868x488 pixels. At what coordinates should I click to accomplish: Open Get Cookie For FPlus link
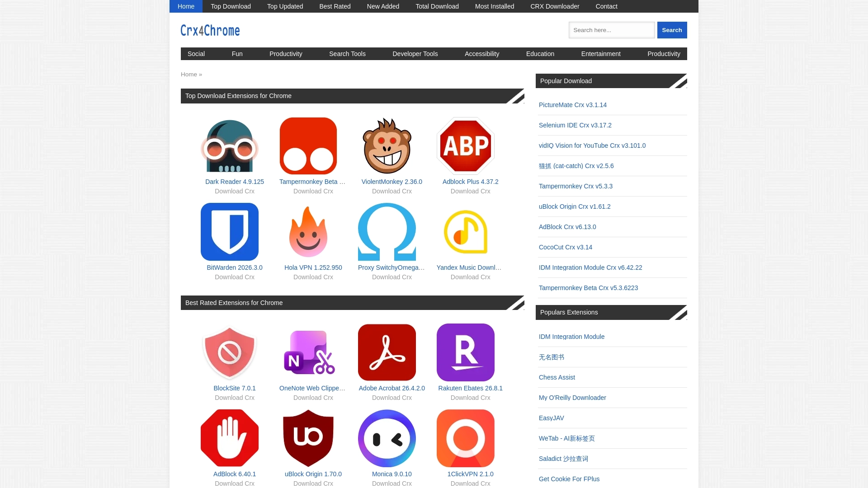pyautogui.click(x=569, y=479)
